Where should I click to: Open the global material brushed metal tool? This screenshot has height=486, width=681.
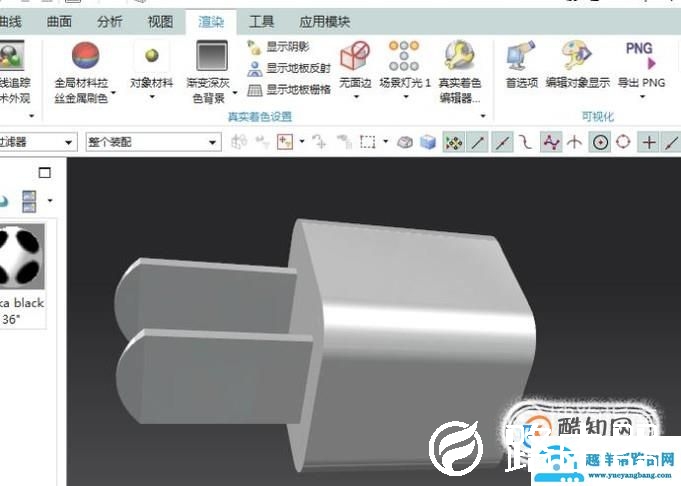coord(85,56)
